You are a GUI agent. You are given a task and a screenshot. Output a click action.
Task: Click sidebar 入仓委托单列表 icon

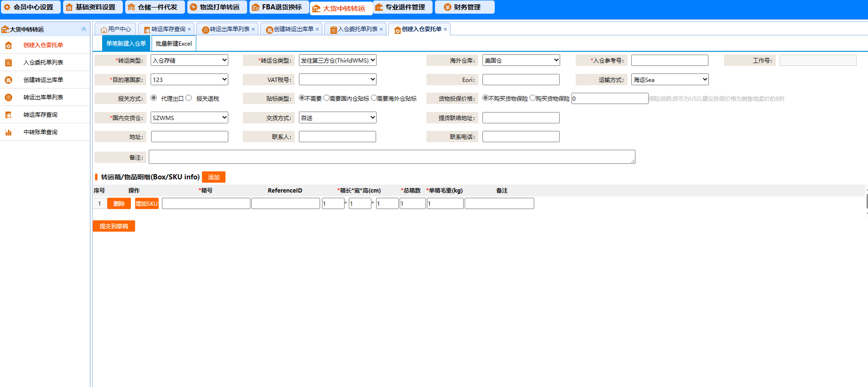click(8, 63)
